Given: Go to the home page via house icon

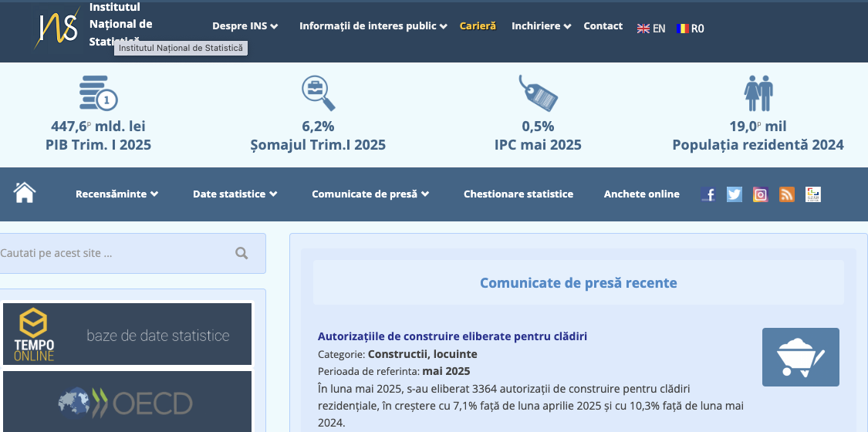Looking at the screenshot, I should (25, 193).
